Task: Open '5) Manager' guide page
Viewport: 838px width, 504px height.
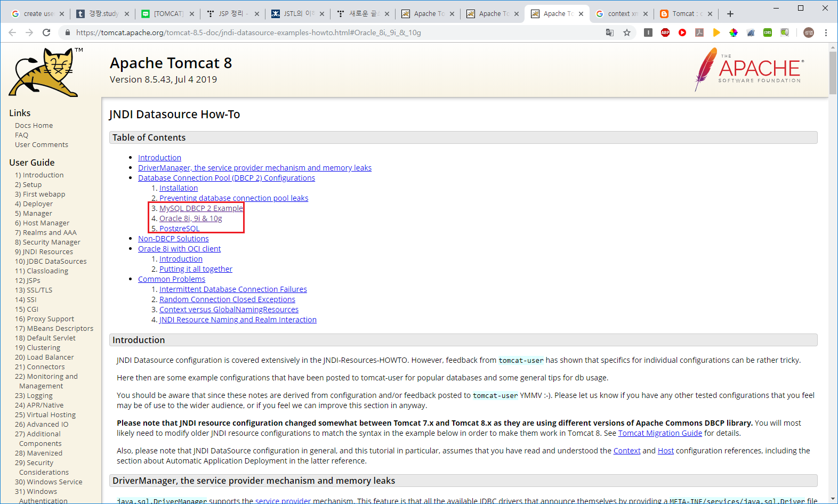Action: pos(34,214)
